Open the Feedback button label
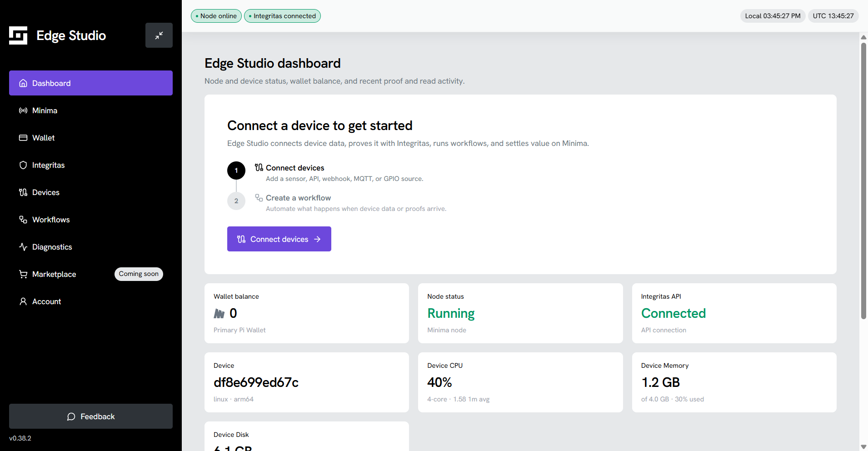The height and width of the screenshot is (451, 868). (98, 416)
